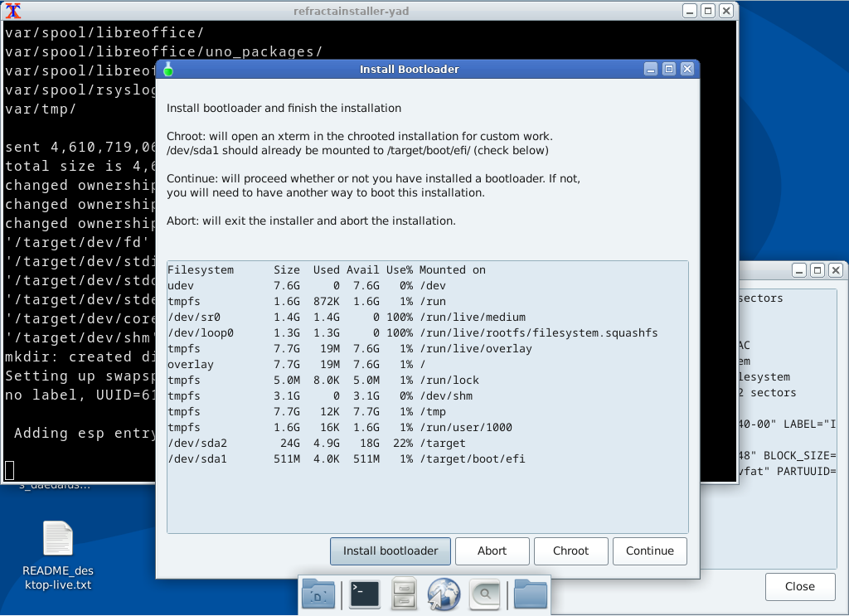Launch the file manager cabinet icon

tap(404, 594)
